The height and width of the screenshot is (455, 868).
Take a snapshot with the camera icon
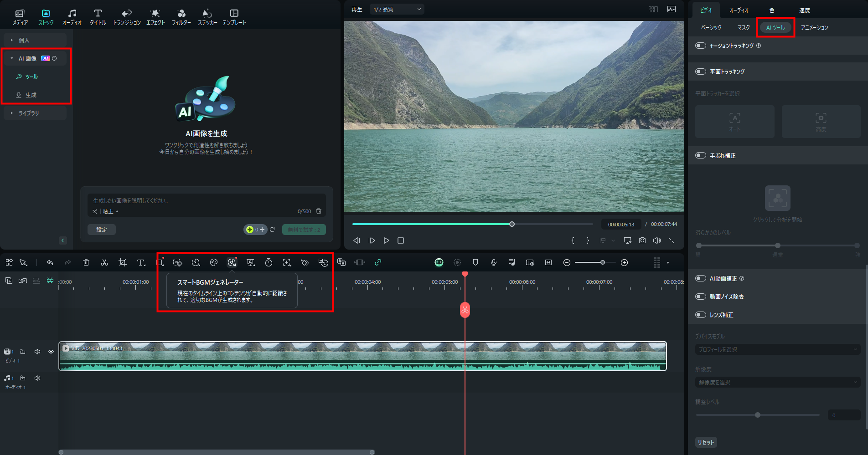pyautogui.click(x=642, y=240)
